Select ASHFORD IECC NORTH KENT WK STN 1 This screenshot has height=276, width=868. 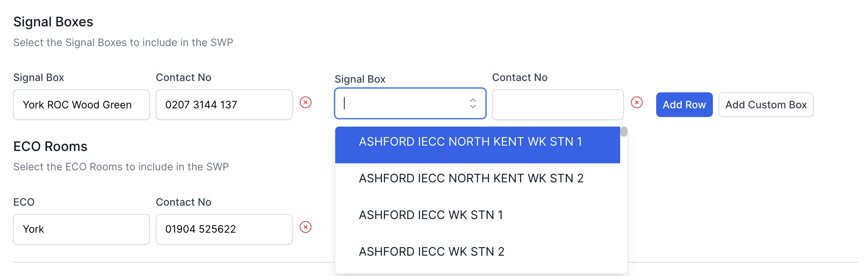pyautogui.click(x=470, y=142)
